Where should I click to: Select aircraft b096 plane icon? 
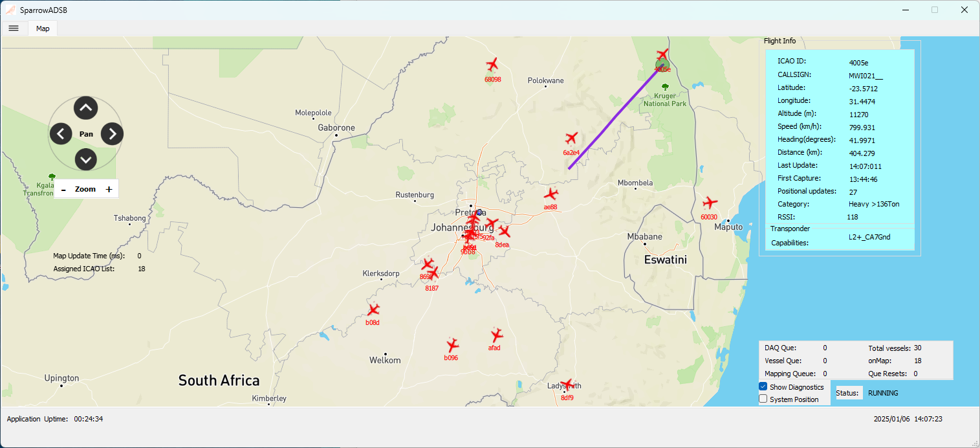452,345
